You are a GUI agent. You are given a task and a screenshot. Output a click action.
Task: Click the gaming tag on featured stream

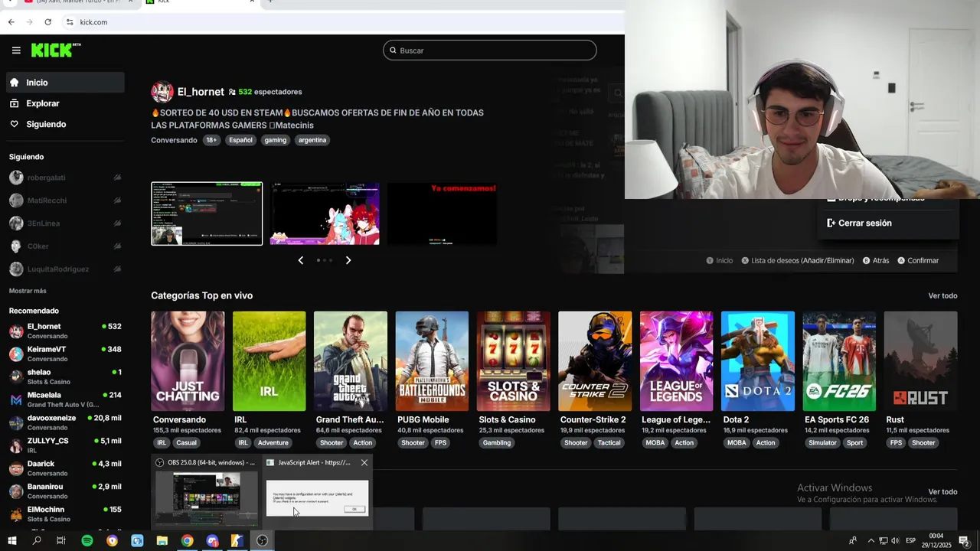(276, 140)
